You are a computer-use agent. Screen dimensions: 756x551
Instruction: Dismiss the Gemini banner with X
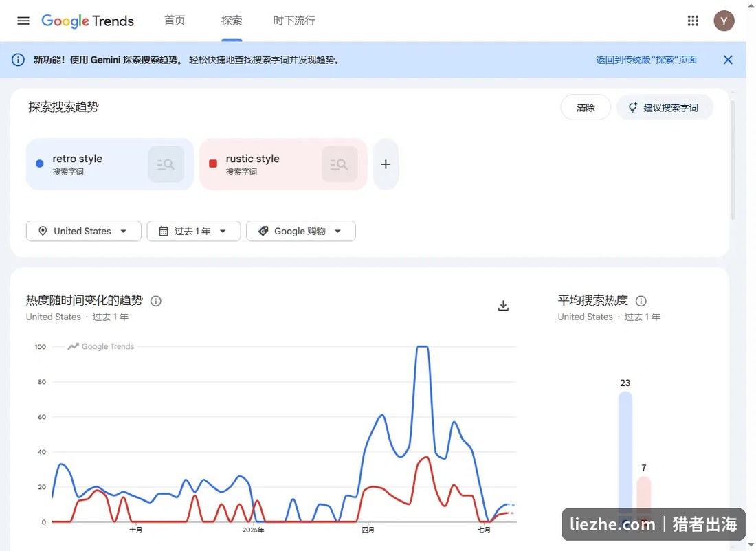728,60
